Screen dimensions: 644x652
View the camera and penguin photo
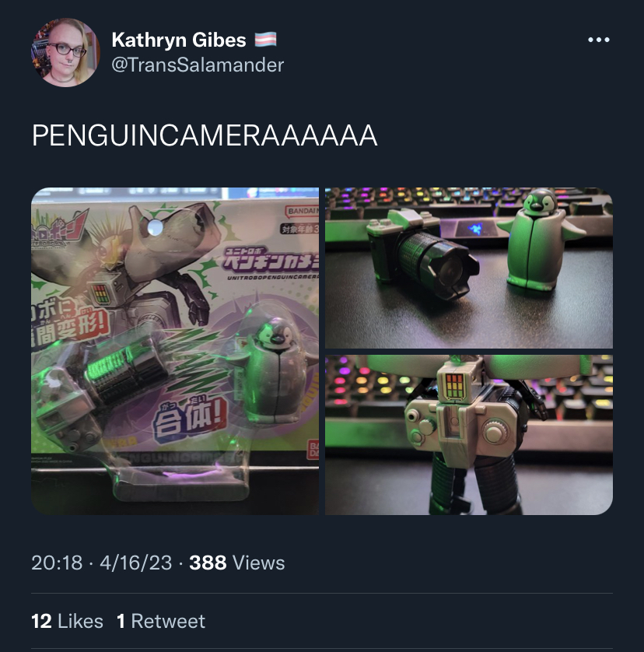[468, 268]
